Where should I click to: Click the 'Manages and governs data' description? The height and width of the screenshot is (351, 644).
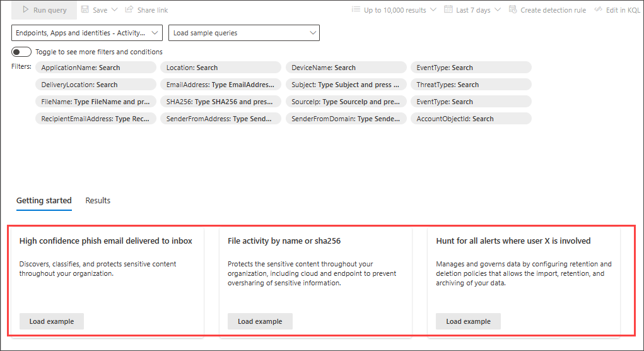click(524, 273)
